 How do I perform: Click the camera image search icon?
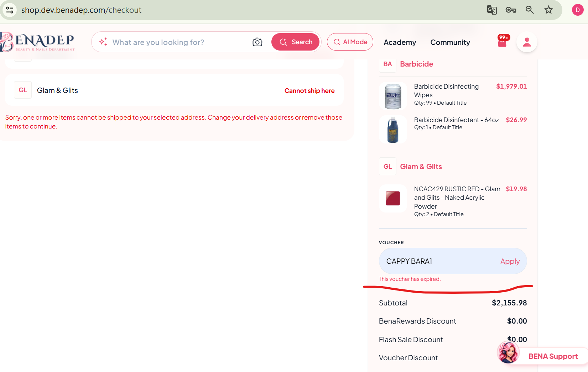(x=257, y=42)
